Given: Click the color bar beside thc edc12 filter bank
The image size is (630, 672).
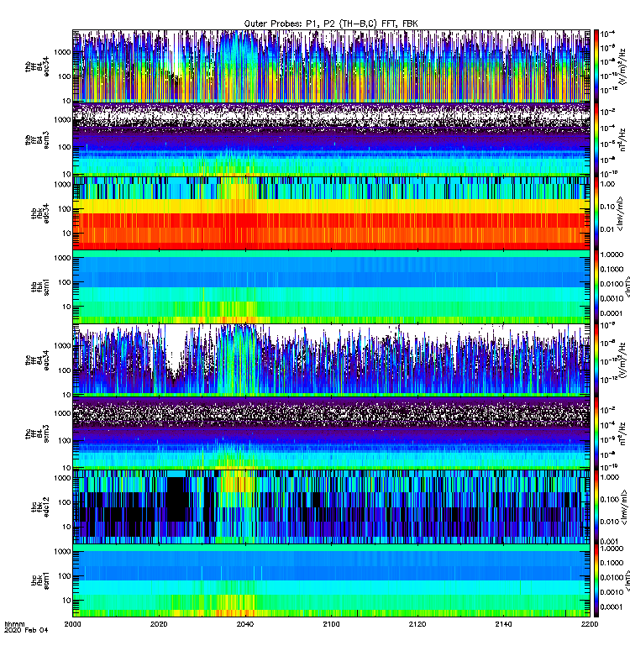Looking at the screenshot, I should click(596, 507).
